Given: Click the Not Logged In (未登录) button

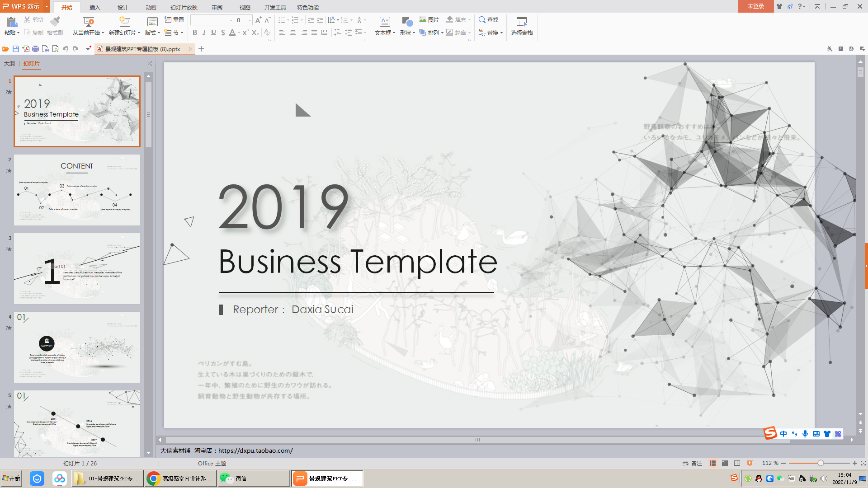Looking at the screenshot, I should [x=755, y=6].
